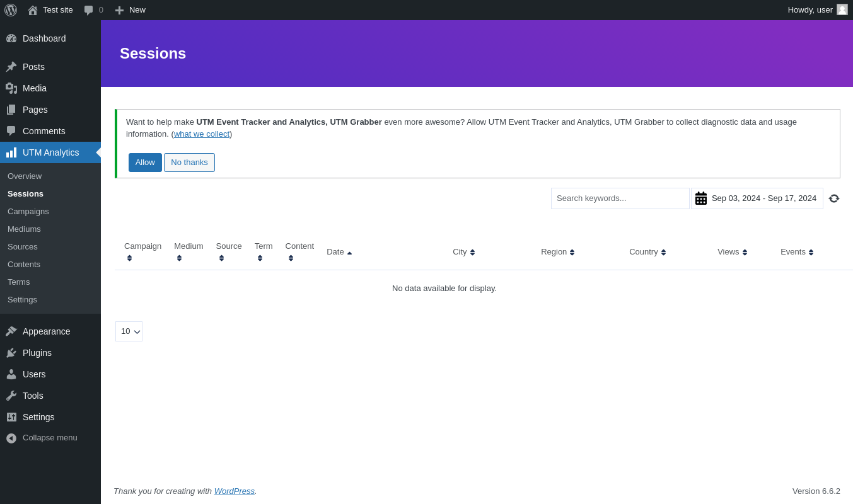Click the Media library icon

point(11,88)
